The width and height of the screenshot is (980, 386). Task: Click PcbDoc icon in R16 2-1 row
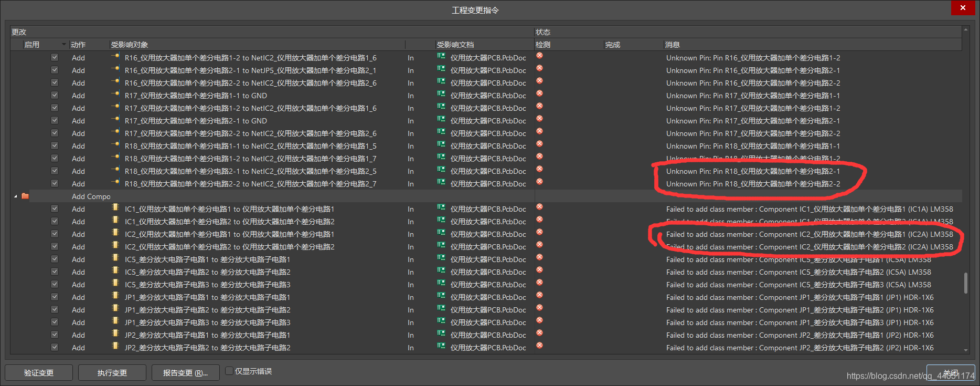click(x=441, y=69)
